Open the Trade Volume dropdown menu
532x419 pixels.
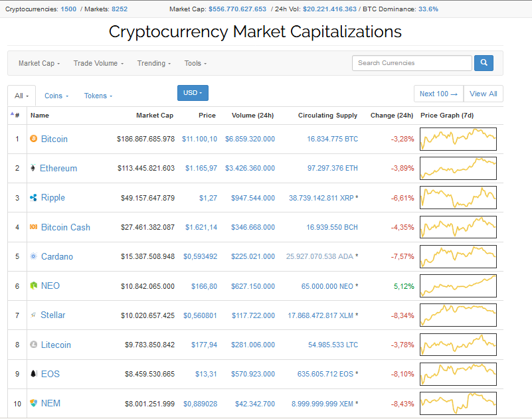point(98,63)
